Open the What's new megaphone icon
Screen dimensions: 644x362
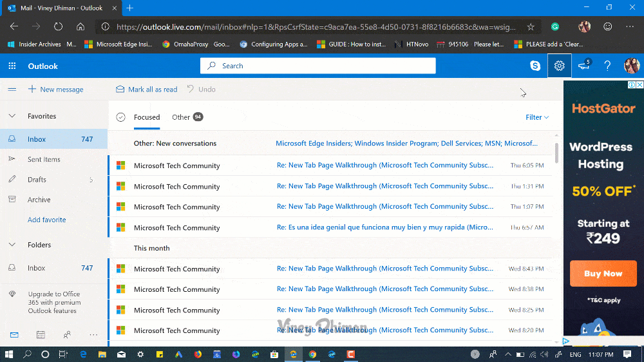(x=584, y=65)
